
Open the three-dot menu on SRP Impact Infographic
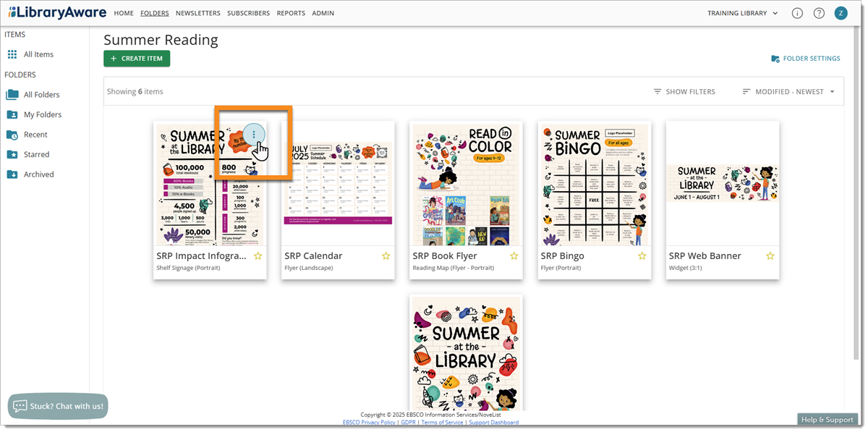click(x=253, y=135)
